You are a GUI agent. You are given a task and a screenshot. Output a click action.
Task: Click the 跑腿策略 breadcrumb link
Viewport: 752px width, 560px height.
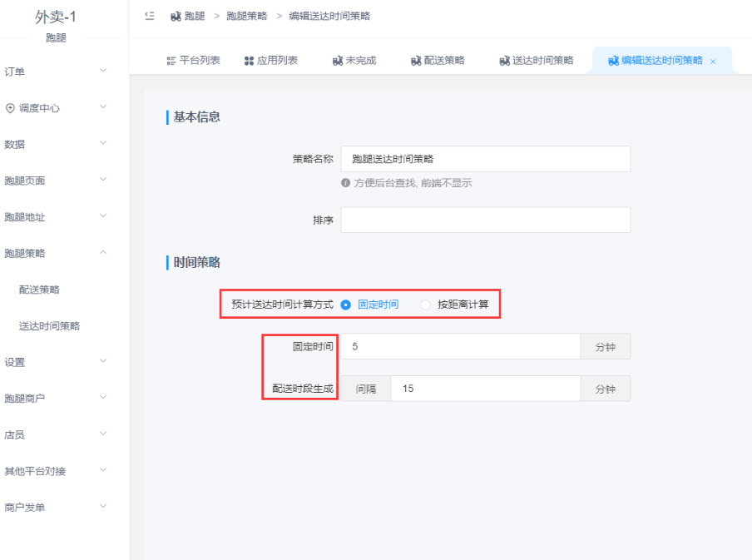click(246, 17)
